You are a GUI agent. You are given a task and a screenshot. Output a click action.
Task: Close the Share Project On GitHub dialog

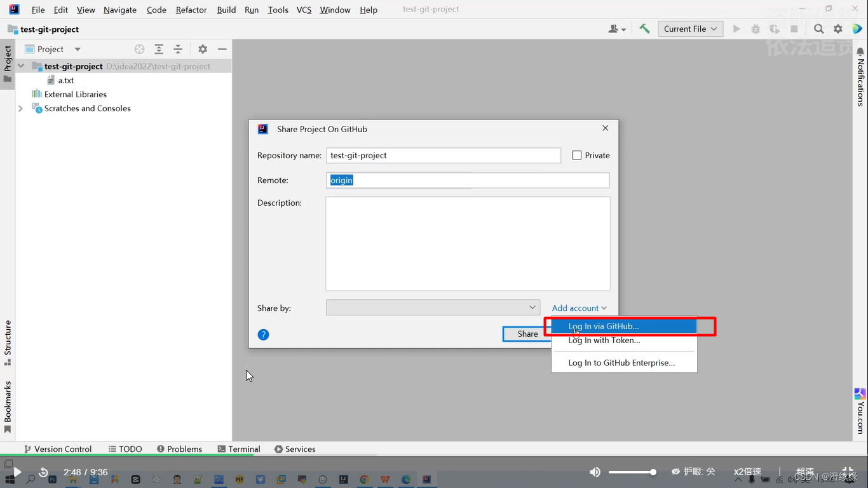point(606,128)
